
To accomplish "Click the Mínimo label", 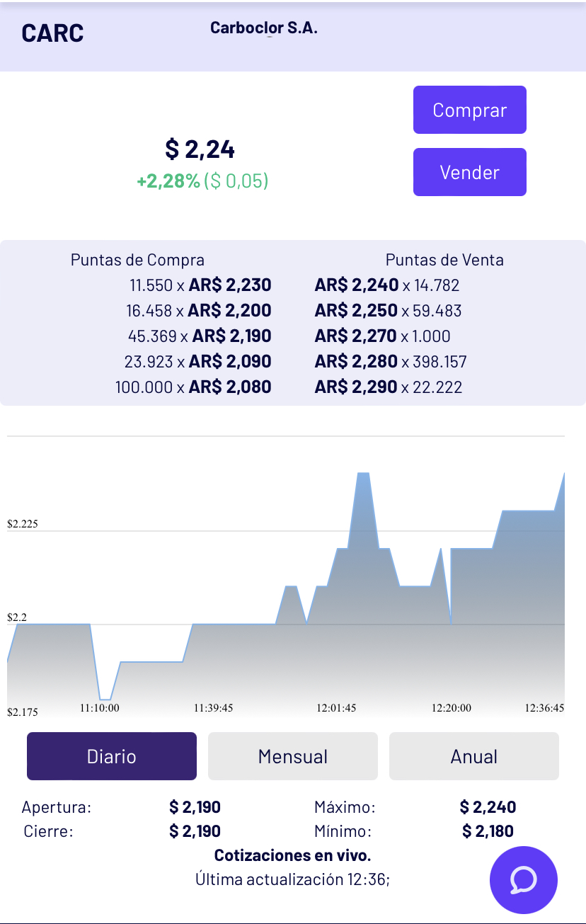I will [x=343, y=831].
